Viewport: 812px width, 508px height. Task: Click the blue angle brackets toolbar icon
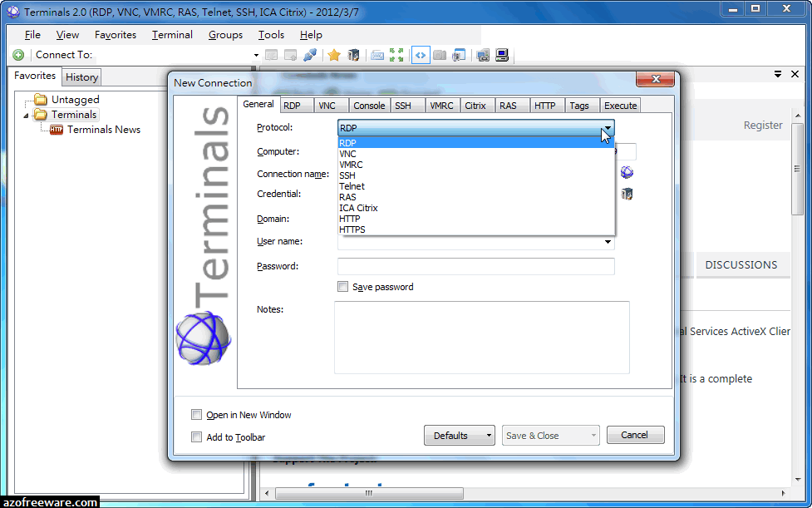(421, 55)
